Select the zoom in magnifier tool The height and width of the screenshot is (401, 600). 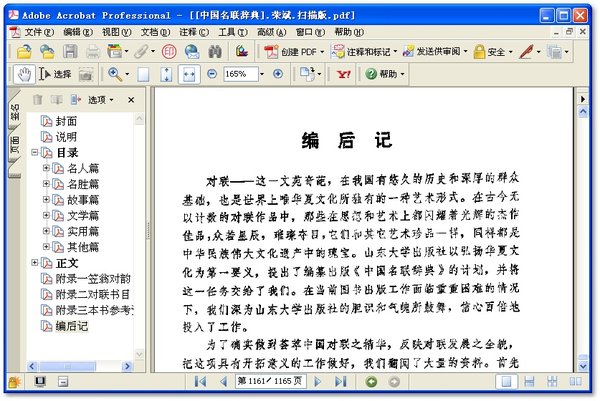[x=115, y=74]
